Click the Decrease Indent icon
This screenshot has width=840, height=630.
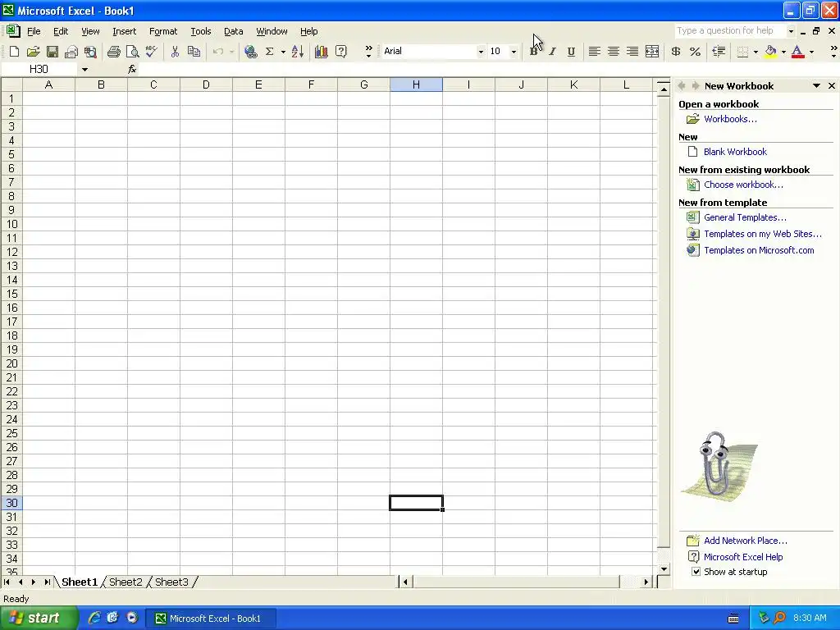[719, 52]
